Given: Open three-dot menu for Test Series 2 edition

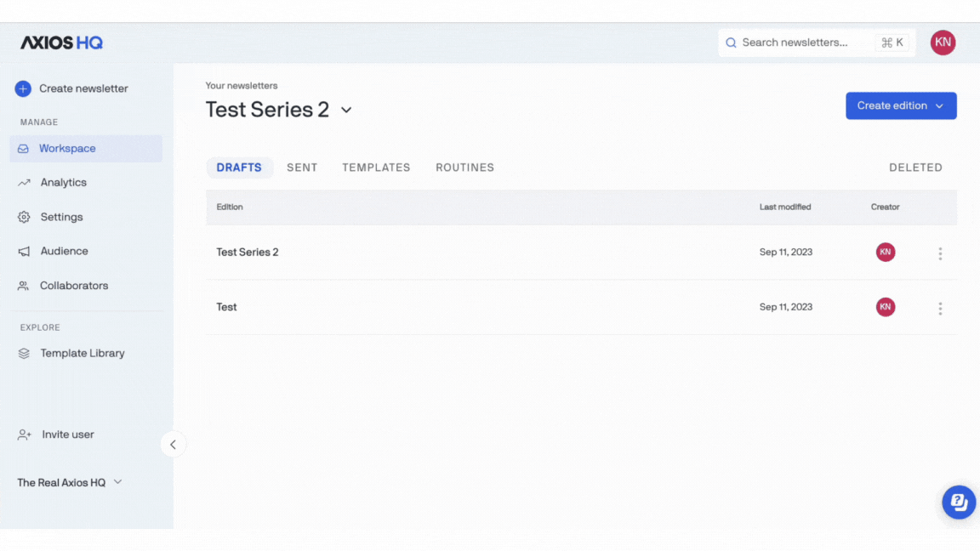Looking at the screenshot, I should coord(940,253).
